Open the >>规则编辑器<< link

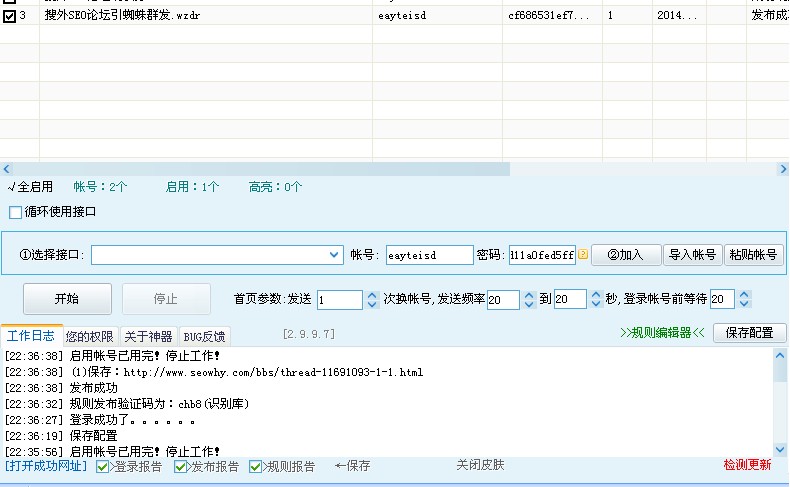(x=662, y=332)
